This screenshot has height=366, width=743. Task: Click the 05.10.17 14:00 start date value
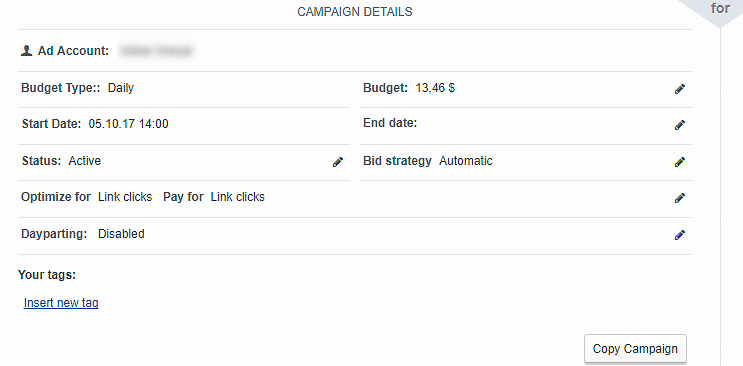[x=128, y=124]
